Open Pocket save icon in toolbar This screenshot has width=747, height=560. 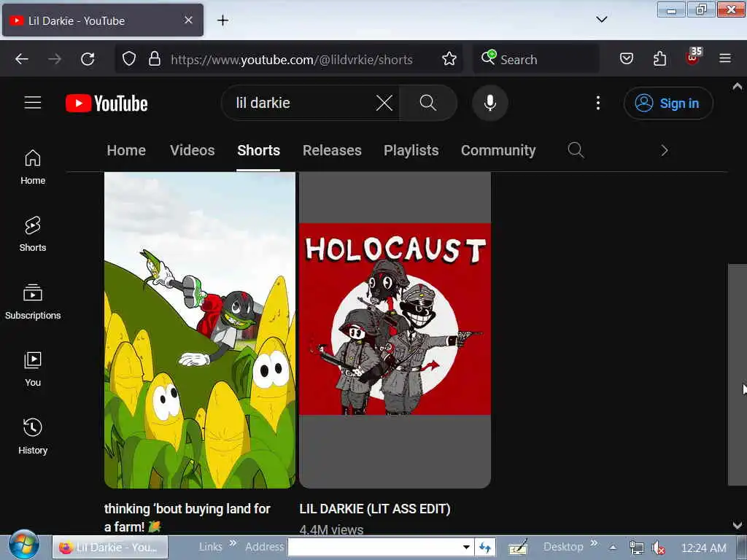[x=627, y=59]
